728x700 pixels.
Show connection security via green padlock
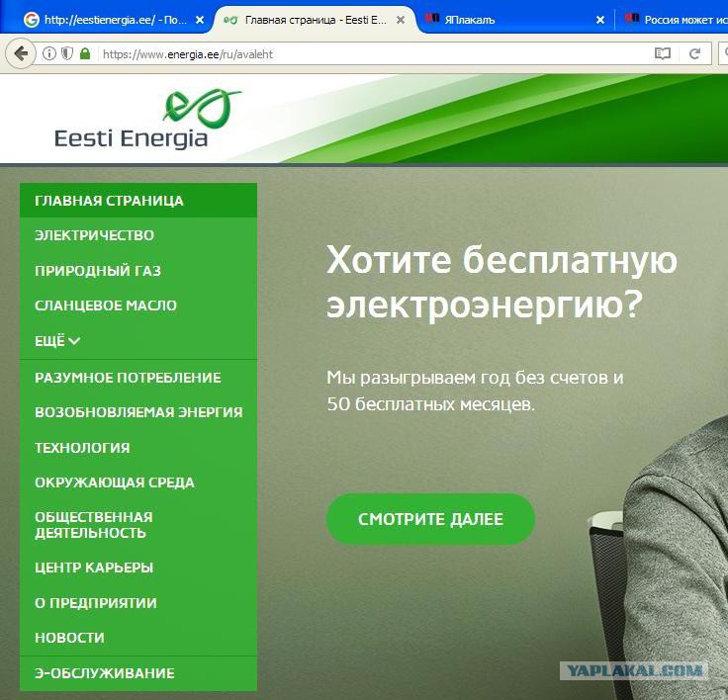click(85, 53)
